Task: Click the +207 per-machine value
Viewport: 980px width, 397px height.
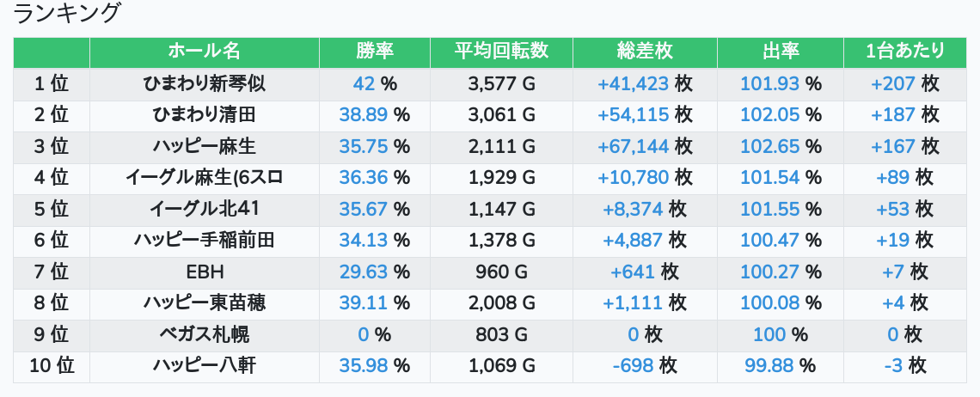Action: click(x=892, y=83)
